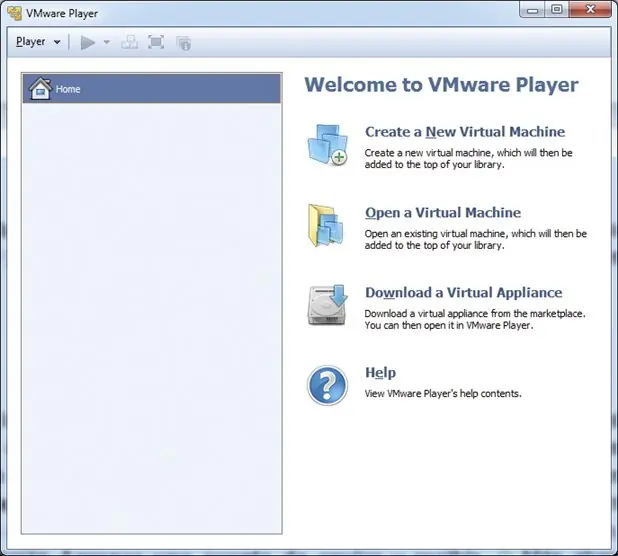
Task: Click the Send Ctrl+Alt+Del toolbar icon
Action: coord(130,42)
